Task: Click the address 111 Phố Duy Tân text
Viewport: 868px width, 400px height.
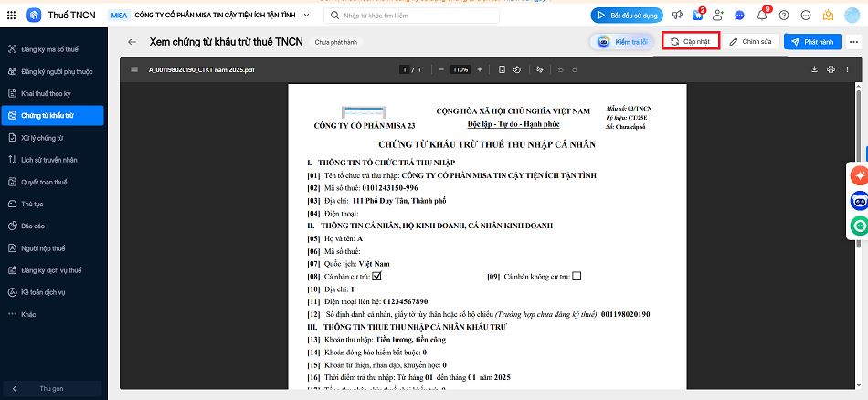Action: pos(398,201)
